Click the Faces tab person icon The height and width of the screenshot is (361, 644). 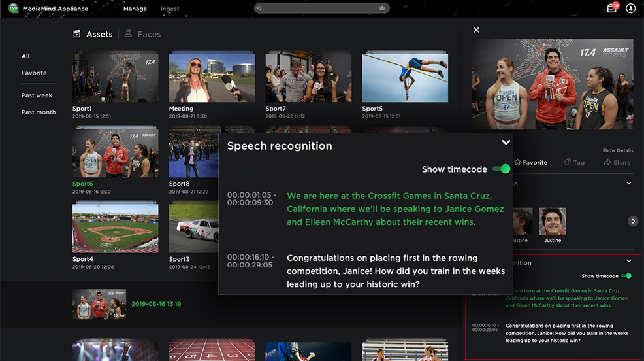[x=128, y=34]
